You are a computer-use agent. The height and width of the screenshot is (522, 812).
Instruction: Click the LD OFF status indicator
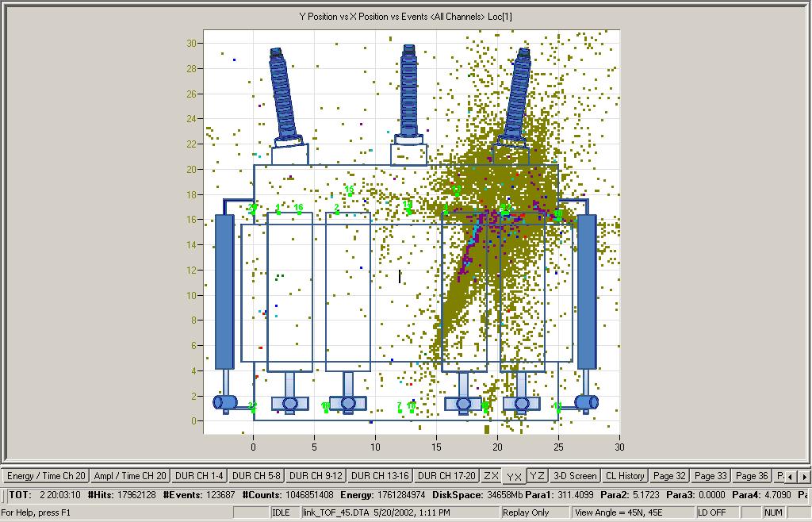pos(712,512)
